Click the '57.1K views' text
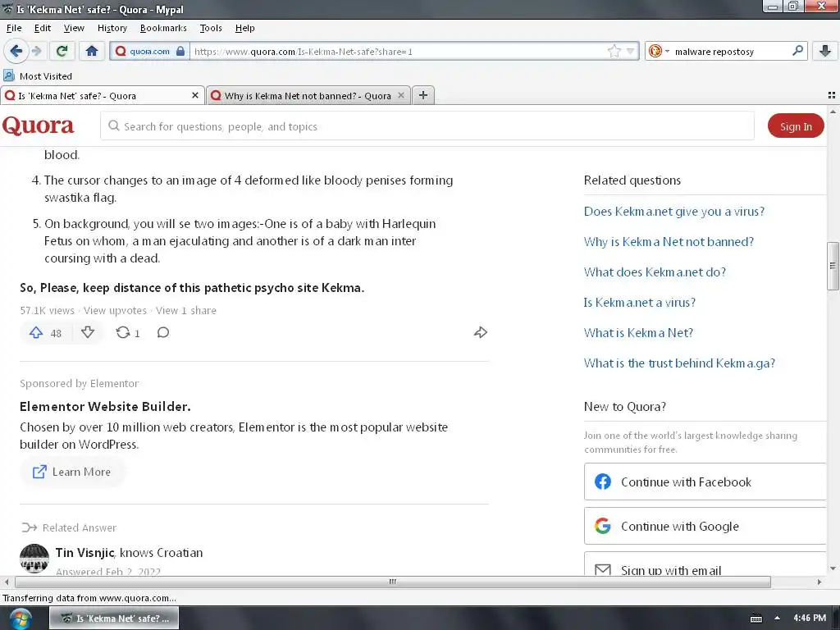This screenshot has height=630, width=840. [47, 310]
